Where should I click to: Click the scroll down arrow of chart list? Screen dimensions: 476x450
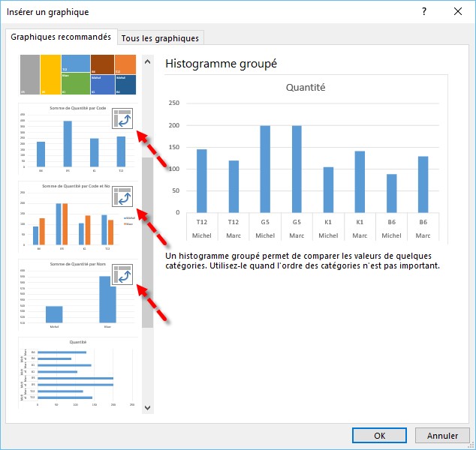coord(147,407)
